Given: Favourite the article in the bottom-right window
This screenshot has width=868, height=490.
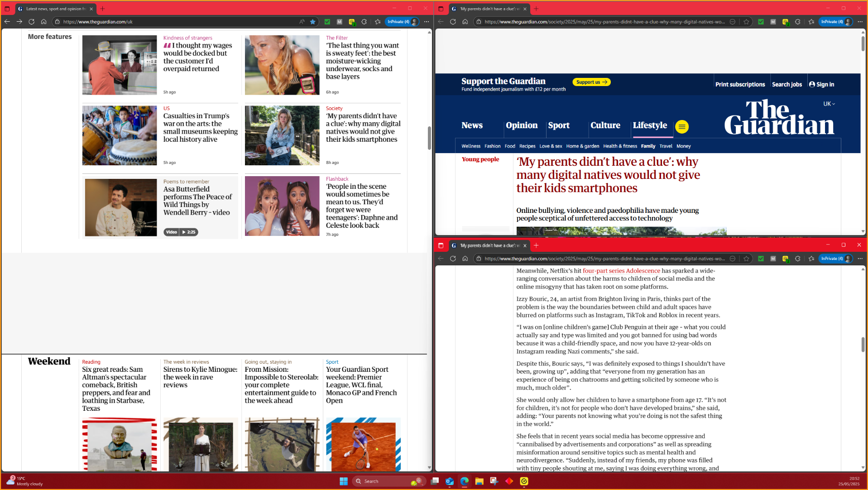Looking at the screenshot, I should 746,259.
